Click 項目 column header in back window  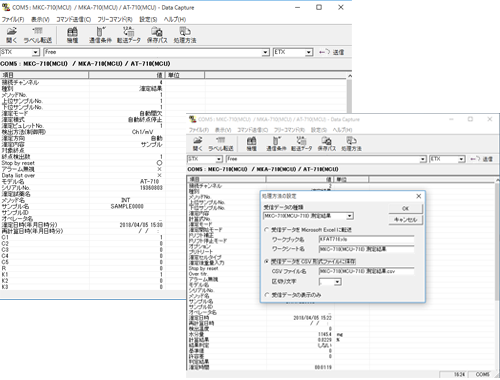(44, 75)
